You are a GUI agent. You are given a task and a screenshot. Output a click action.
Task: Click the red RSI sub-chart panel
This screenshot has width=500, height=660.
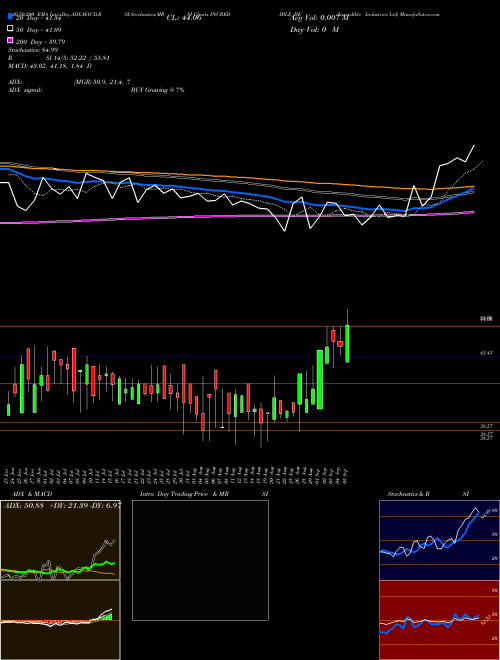pyautogui.click(x=439, y=620)
